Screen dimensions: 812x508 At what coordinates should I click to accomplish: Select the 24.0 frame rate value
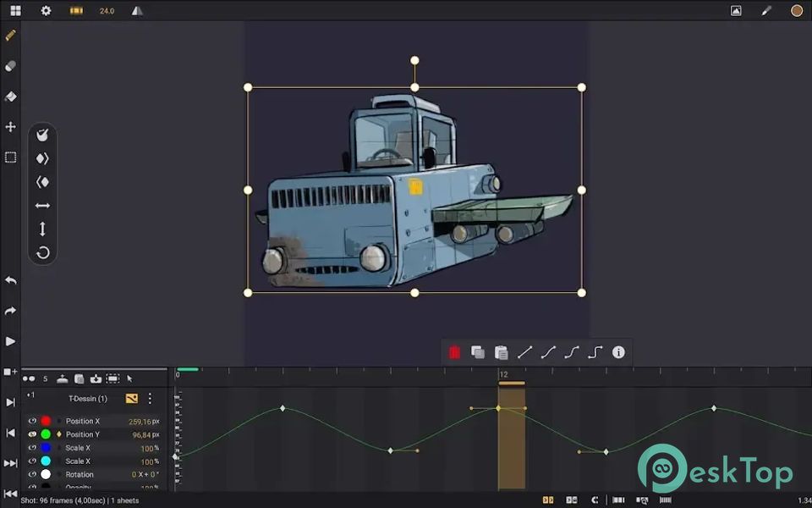tap(107, 11)
